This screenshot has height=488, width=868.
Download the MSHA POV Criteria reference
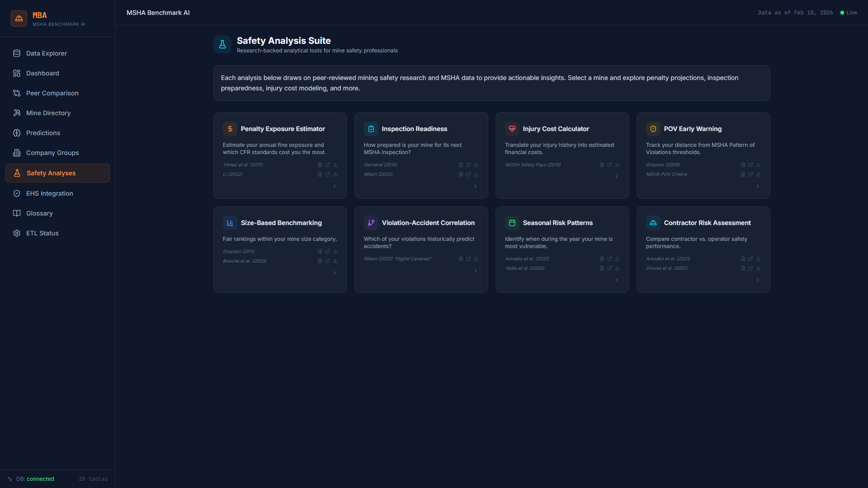tap(758, 174)
